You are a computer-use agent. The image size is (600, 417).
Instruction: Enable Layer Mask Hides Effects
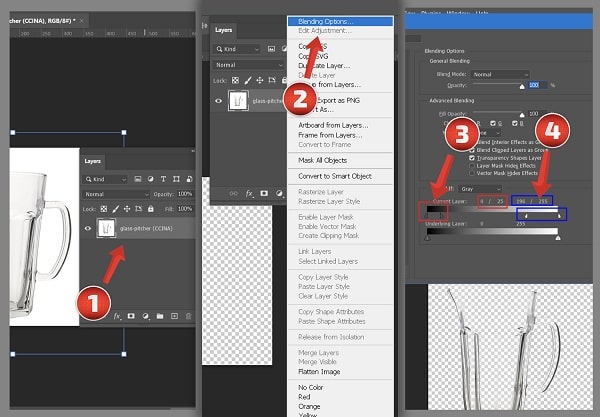(x=472, y=166)
